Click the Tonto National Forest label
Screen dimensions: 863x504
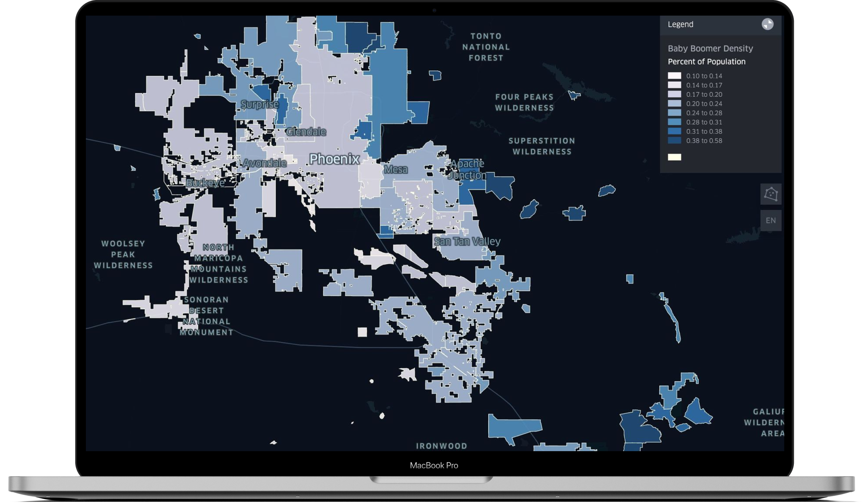coord(486,47)
